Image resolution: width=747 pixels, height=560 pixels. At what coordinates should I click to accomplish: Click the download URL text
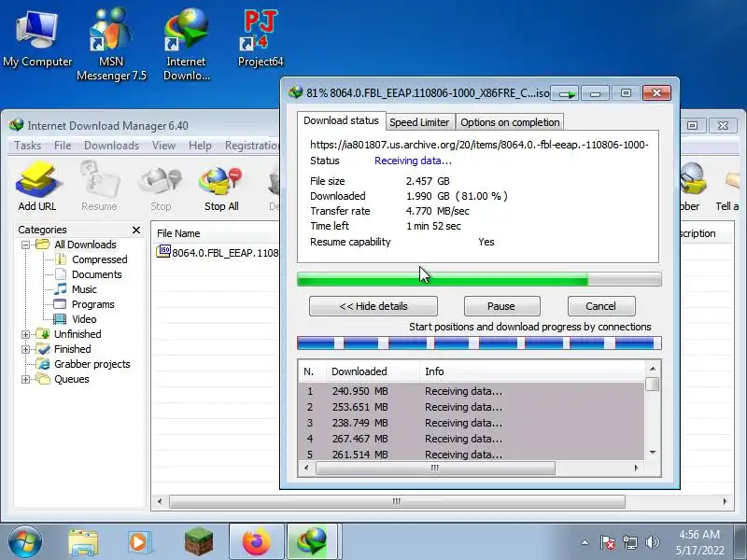coord(479,145)
